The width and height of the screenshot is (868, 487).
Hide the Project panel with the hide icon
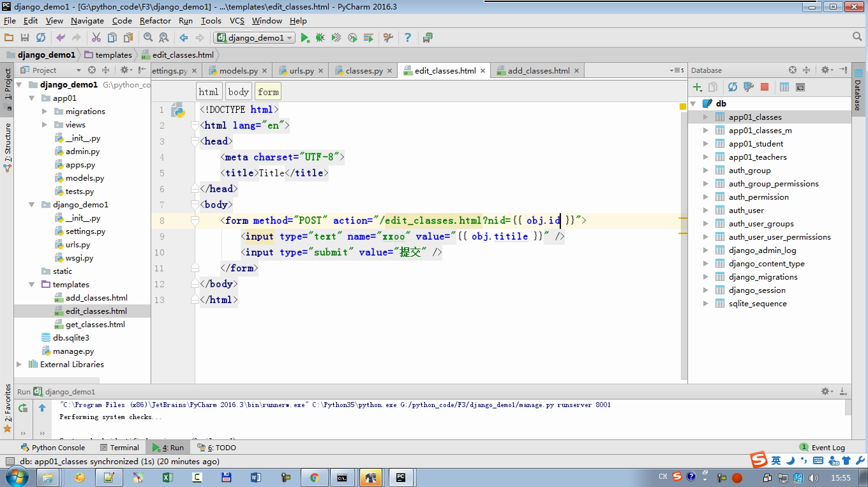[x=142, y=70]
